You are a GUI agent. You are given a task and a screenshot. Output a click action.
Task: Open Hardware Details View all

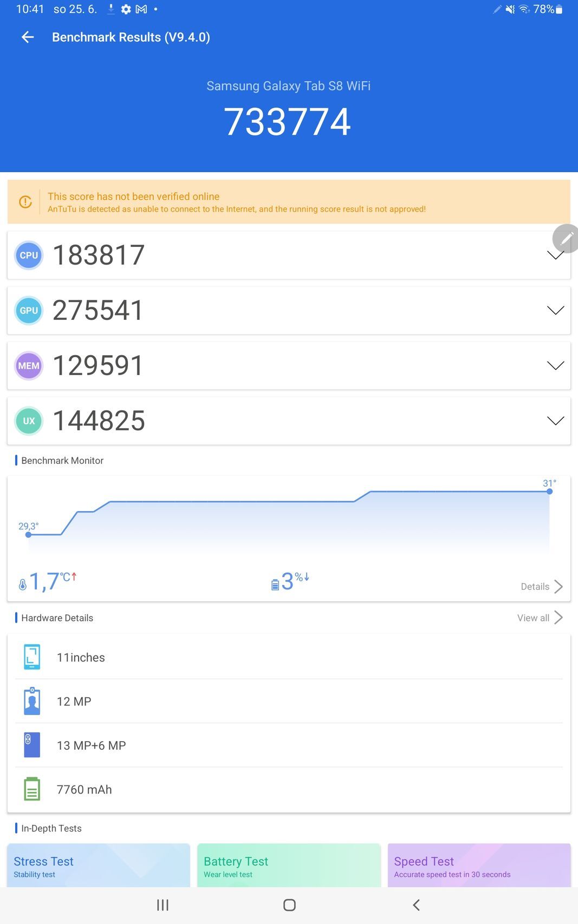540,618
